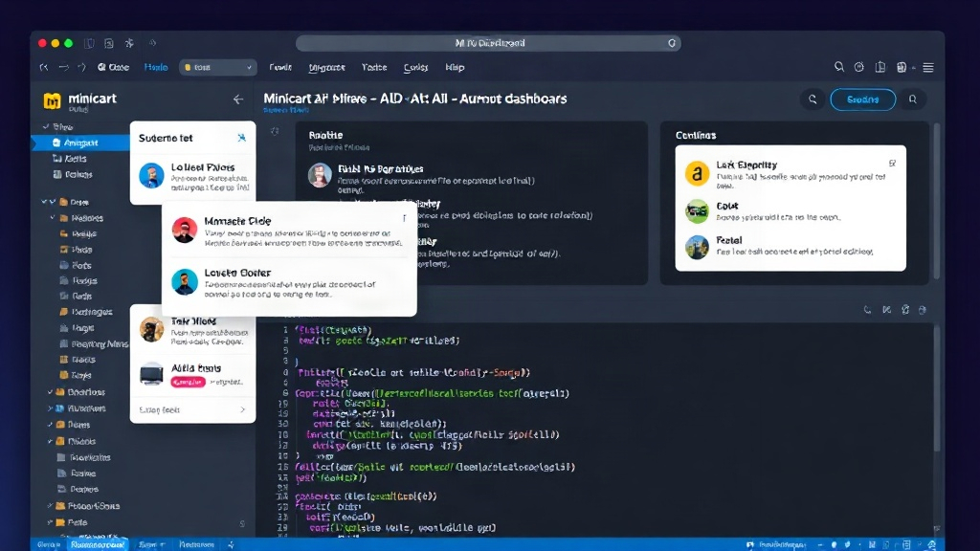
Task: Open the Migrants menu
Action: [x=327, y=68]
